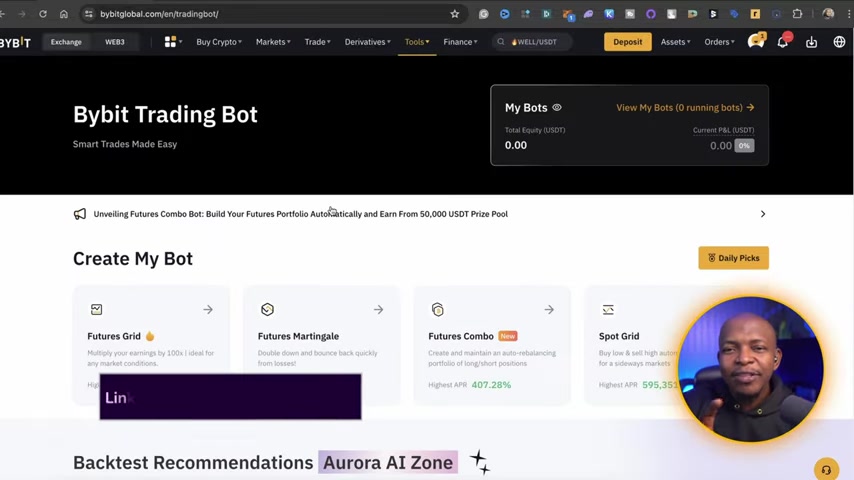Image resolution: width=854 pixels, height=480 pixels.
Task: Click the Total Equity (USDT) label
Action: 535,130
